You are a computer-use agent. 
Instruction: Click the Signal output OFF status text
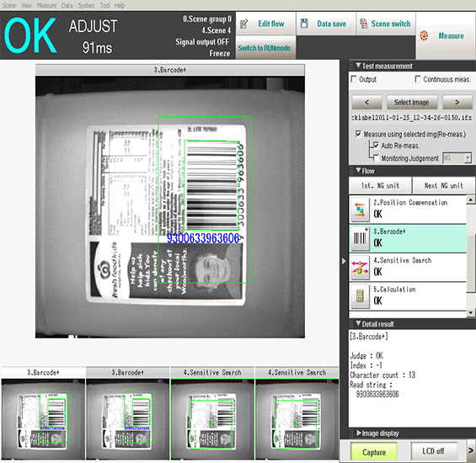coord(202,42)
